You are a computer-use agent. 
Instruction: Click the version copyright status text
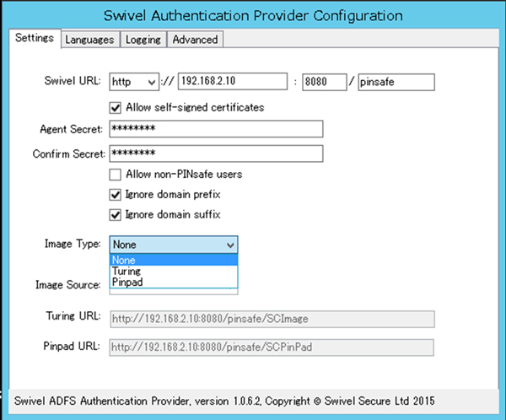click(x=224, y=401)
